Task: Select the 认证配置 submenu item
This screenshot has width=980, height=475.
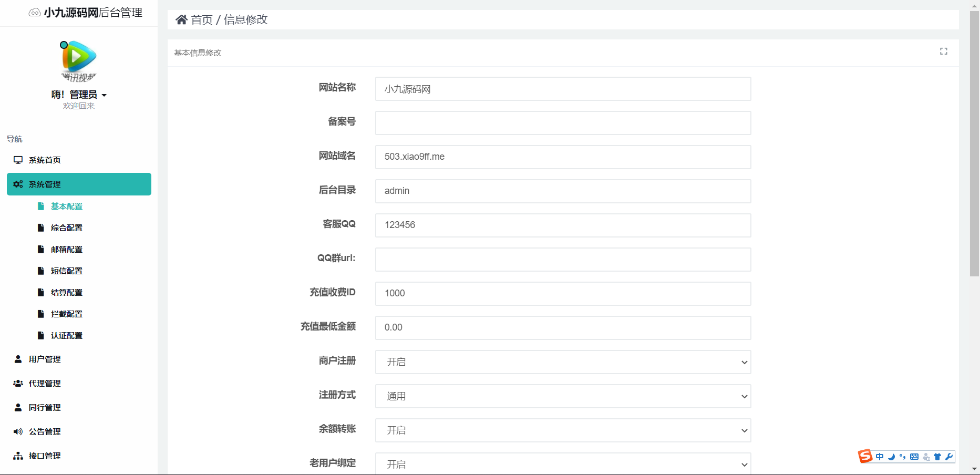Action: click(67, 335)
